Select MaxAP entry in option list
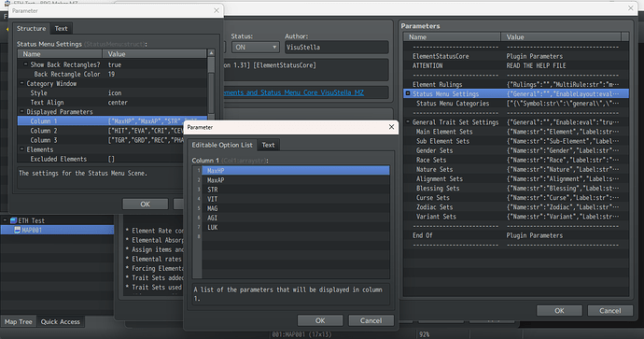Viewport: 644px width, 339px height. pyautogui.click(x=295, y=180)
